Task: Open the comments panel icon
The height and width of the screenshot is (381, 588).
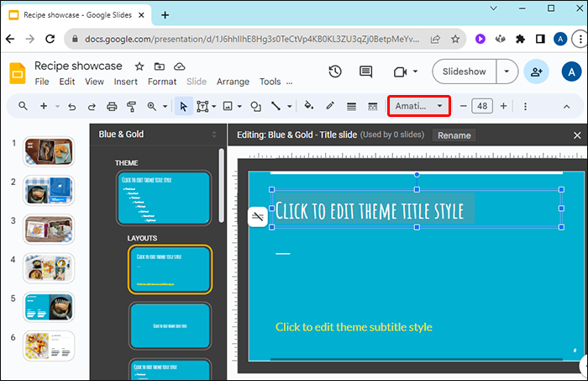Action: tap(365, 72)
